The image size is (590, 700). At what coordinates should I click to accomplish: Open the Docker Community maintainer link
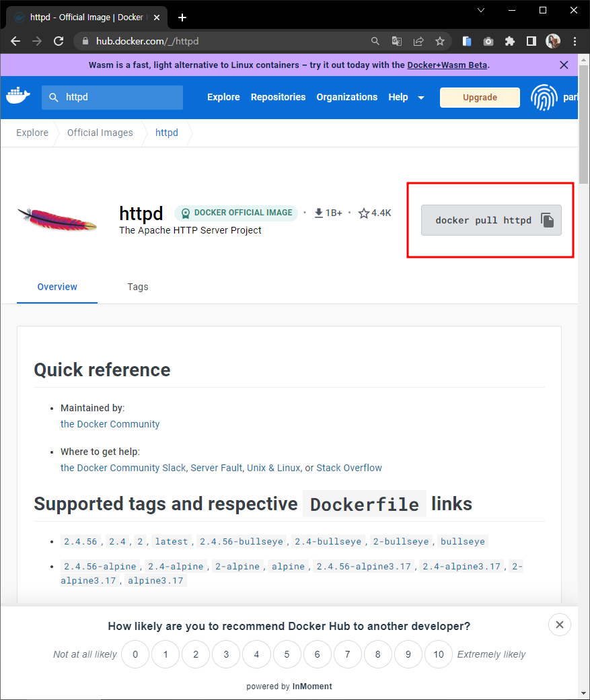coord(110,424)
